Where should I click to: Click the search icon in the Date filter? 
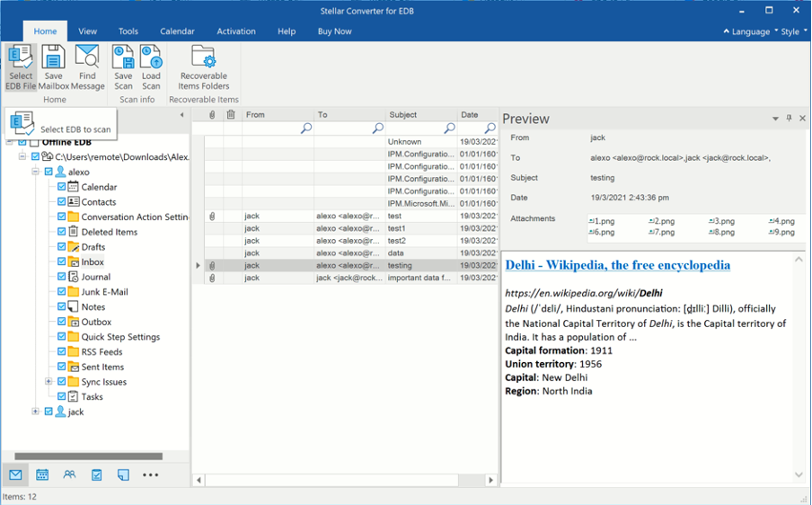pyautogui.click(x=490, y=128)
